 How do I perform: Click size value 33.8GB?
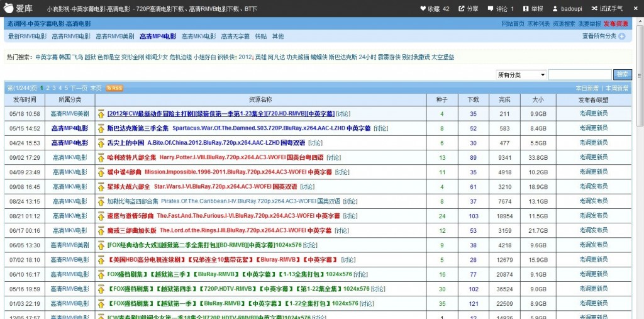538,157
